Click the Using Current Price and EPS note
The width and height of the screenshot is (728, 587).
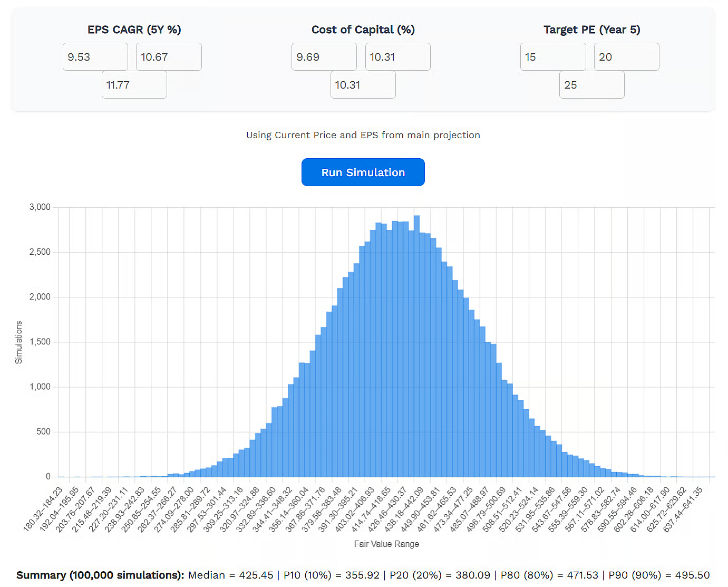[x=363, y=135]
